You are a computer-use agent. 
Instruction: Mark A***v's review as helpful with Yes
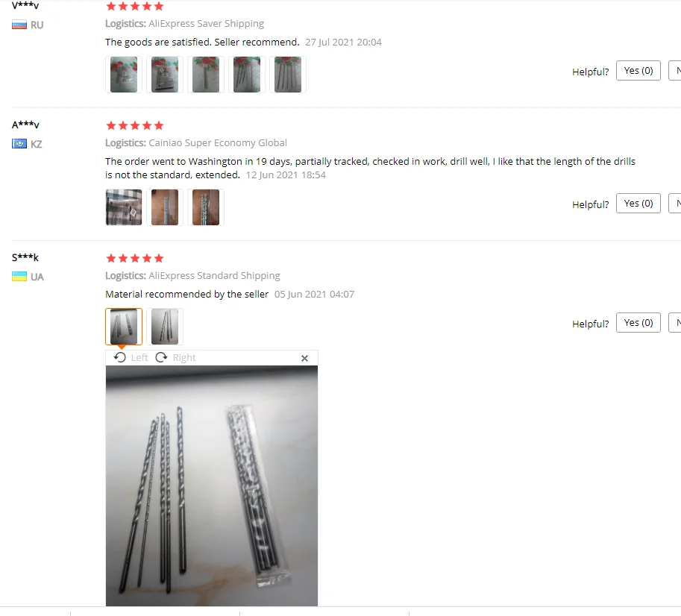pos(638,204)
